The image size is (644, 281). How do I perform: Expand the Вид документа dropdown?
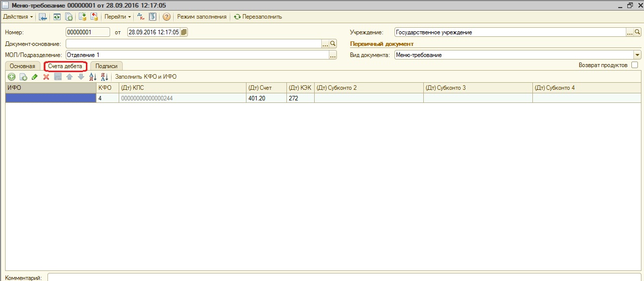pyautogui.click(x=637, y=55)
